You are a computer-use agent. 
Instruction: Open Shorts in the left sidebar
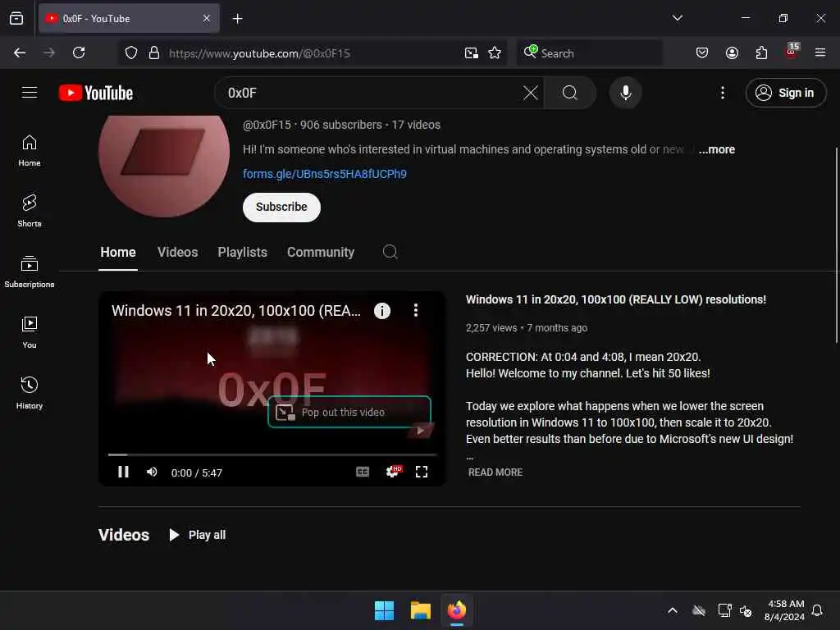pyautogui.click(x=30, y=211)
